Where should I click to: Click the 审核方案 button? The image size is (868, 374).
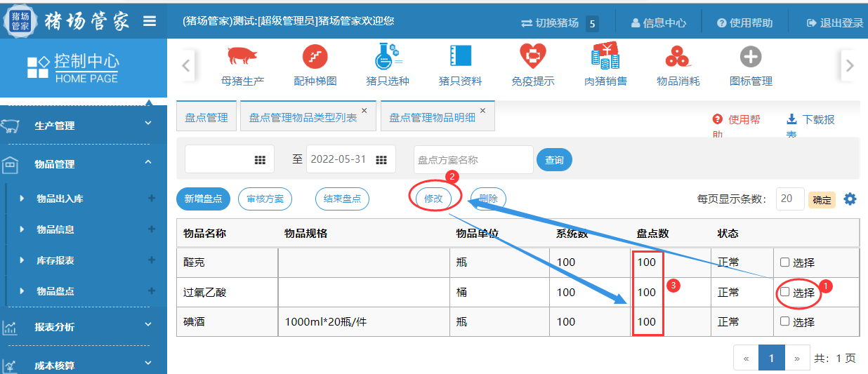pos(265,199)
